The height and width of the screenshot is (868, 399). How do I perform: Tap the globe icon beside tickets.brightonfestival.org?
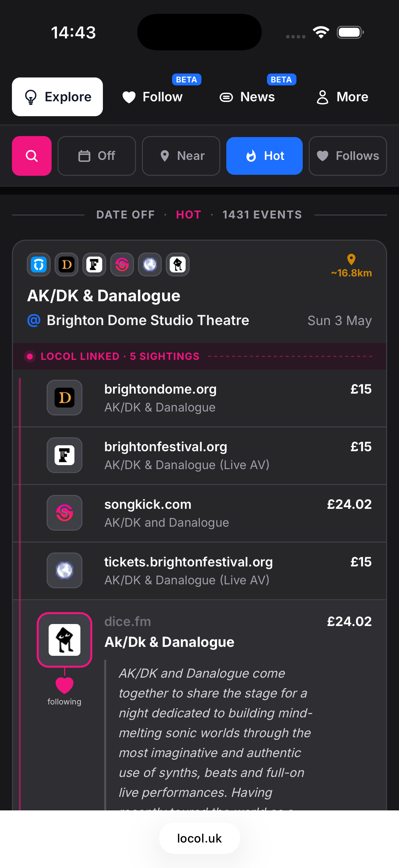coord(64,570)
